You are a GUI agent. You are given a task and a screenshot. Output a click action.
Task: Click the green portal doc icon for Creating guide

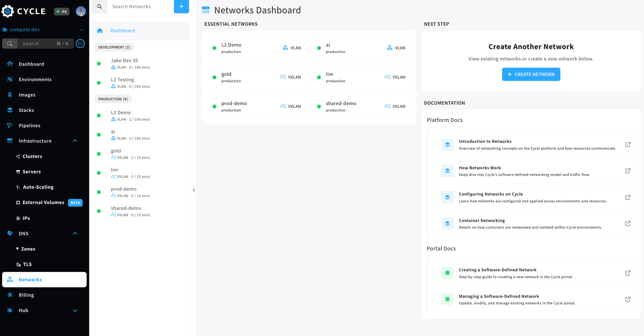pyautogui.click(x=447, y=273)
